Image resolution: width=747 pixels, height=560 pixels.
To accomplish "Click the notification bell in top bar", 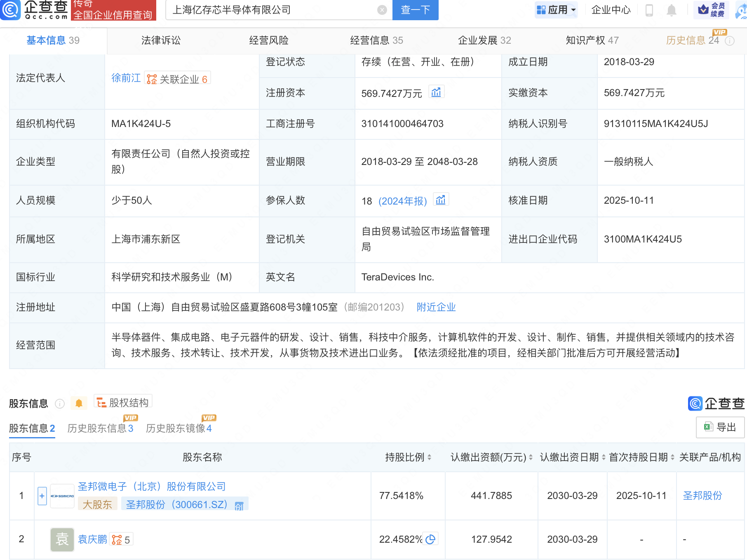I will [x=671, y=10].
